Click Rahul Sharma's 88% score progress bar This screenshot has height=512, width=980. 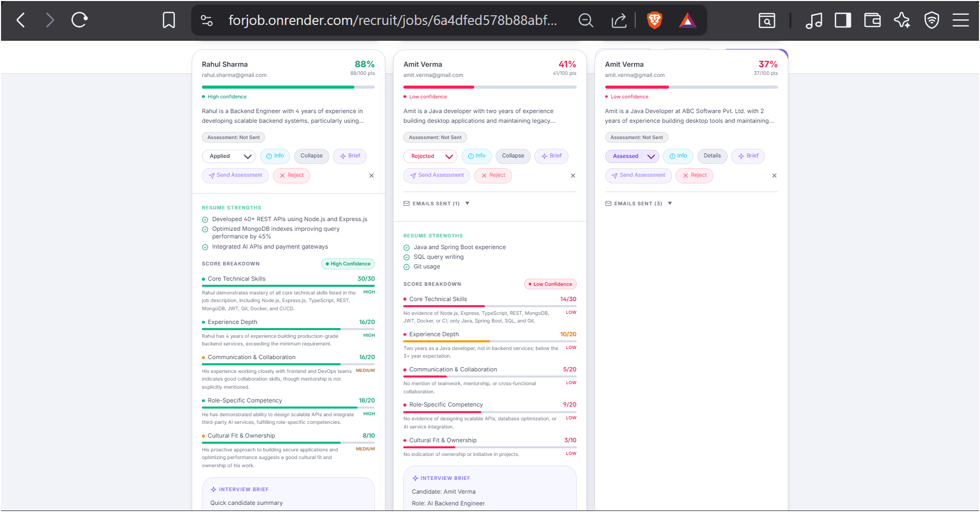pyautogui.click(x=288, y=87)
